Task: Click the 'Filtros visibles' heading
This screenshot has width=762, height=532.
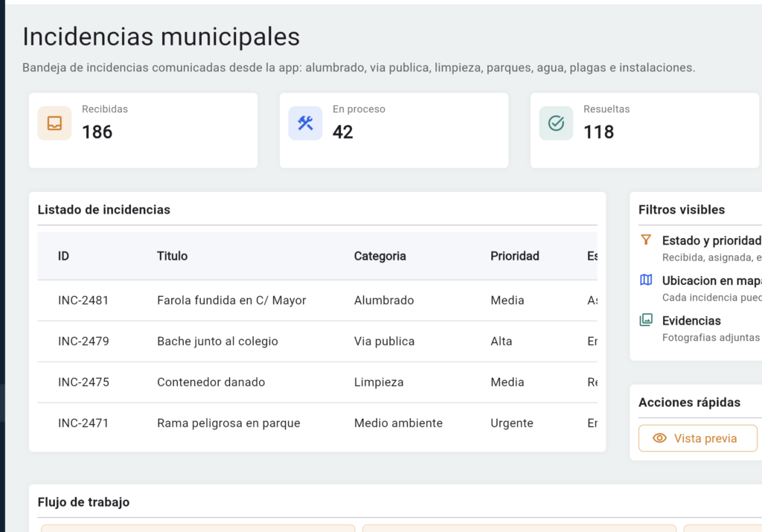Action: coord(682,210)
